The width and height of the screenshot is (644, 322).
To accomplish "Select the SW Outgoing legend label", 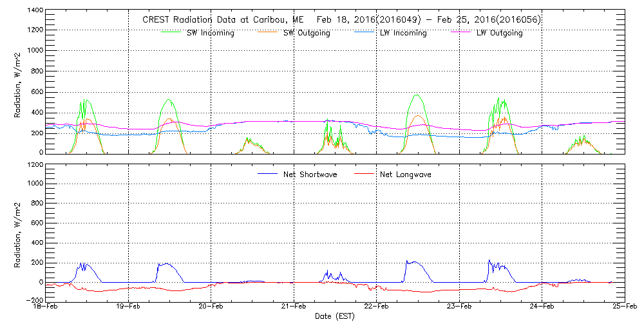I will click(307, 33).
